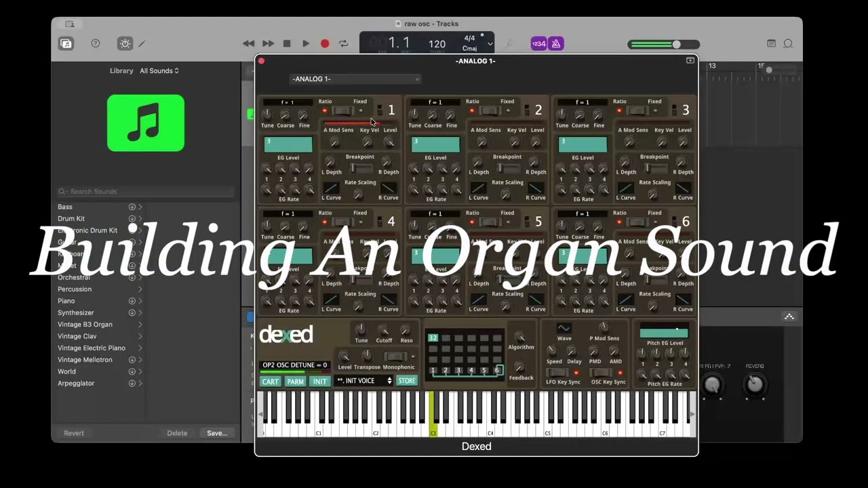Image resolution: width=868 pixels, height=488 pixels.
Task: Click the green music note patch icon
Action: tap(146, 123)
